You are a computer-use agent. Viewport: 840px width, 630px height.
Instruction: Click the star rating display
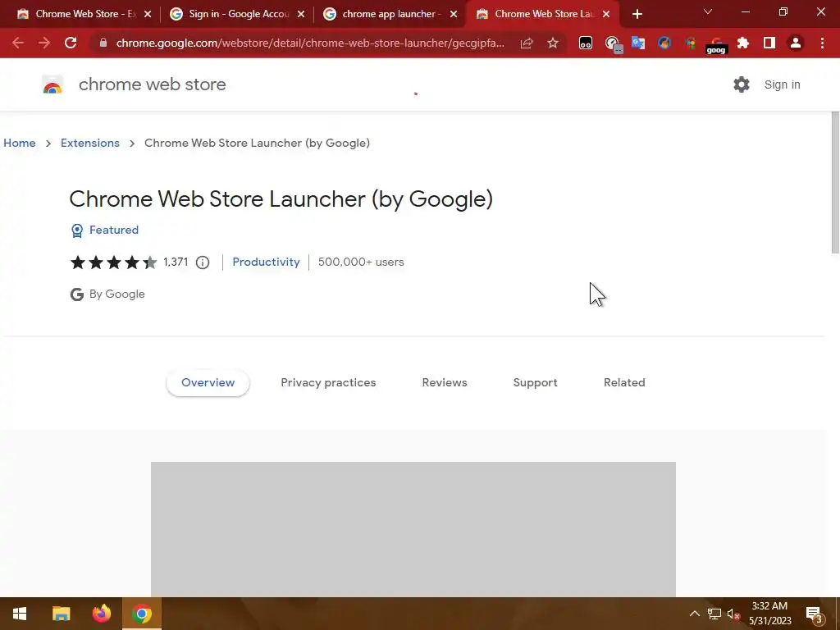(x=113, y=262)
